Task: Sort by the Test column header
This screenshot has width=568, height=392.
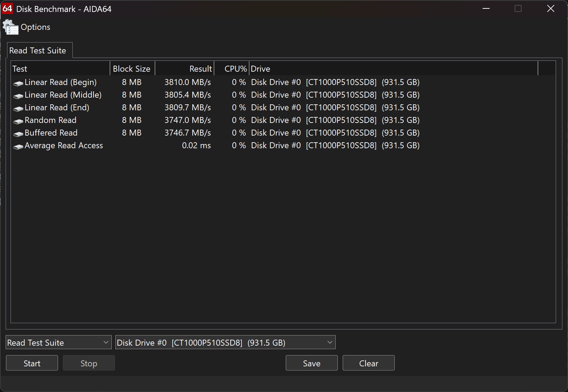Action: click(60, 68)
